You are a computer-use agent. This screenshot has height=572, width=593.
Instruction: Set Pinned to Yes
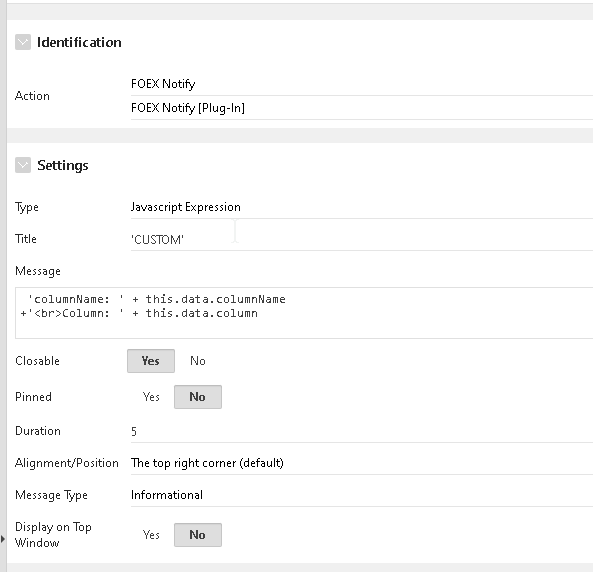tap(151, 397)
